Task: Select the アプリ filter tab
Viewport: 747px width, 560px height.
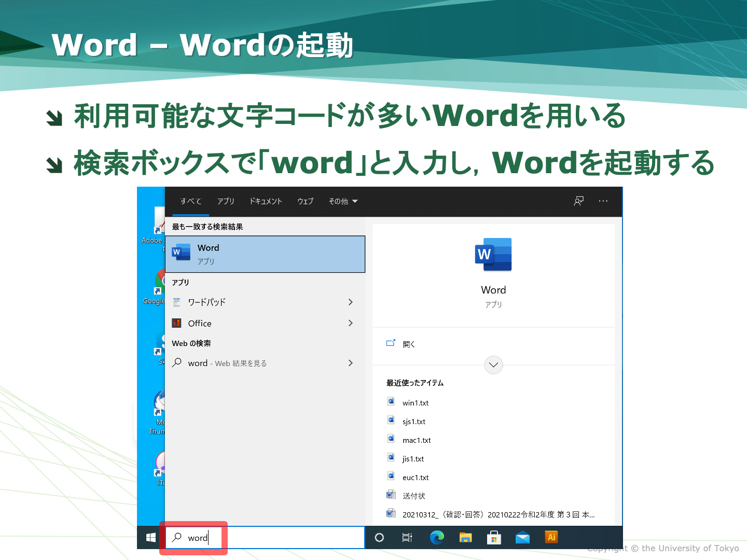Action: (x=226, y=201)
